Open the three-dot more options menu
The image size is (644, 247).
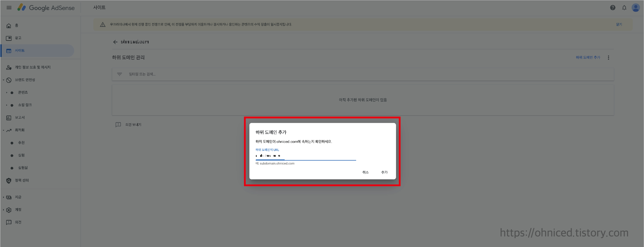[609, 58]
